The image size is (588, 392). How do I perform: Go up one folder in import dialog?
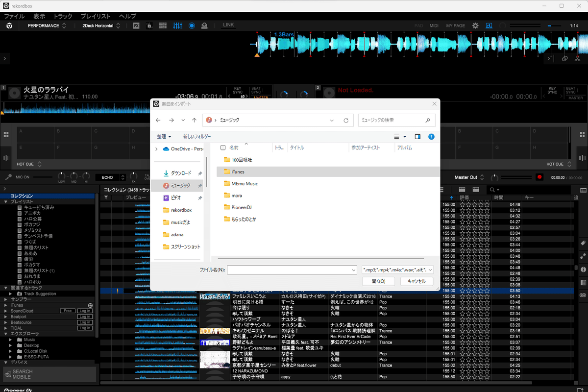(x=195, y=120)
